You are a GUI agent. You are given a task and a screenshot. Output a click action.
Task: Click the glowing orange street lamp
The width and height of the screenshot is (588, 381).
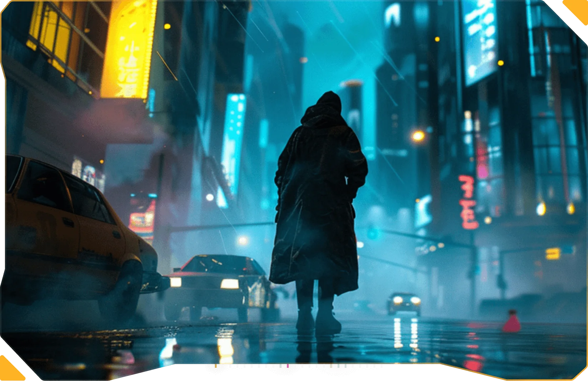pos(417,135)
